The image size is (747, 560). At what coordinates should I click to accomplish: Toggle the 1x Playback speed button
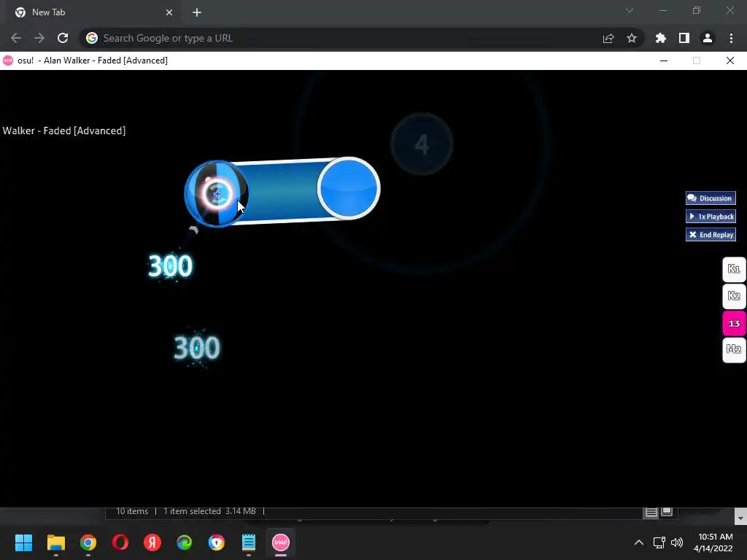(711, 216)
